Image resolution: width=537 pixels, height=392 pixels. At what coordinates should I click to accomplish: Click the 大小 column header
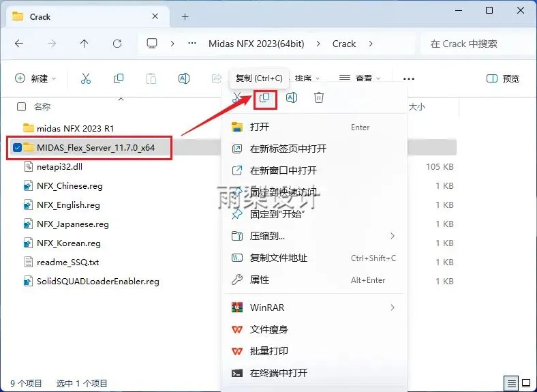[x=417, y=107]
